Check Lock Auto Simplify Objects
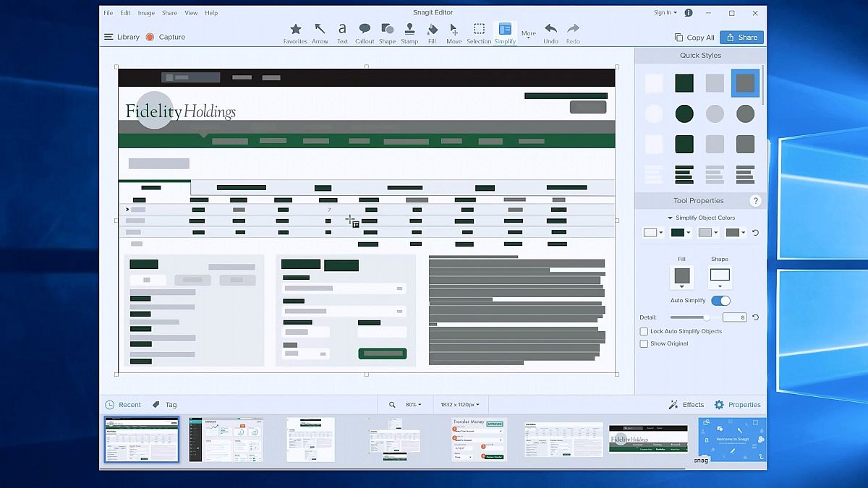The image size is (868, 488). pyautogui.click(x=644, y=331)
